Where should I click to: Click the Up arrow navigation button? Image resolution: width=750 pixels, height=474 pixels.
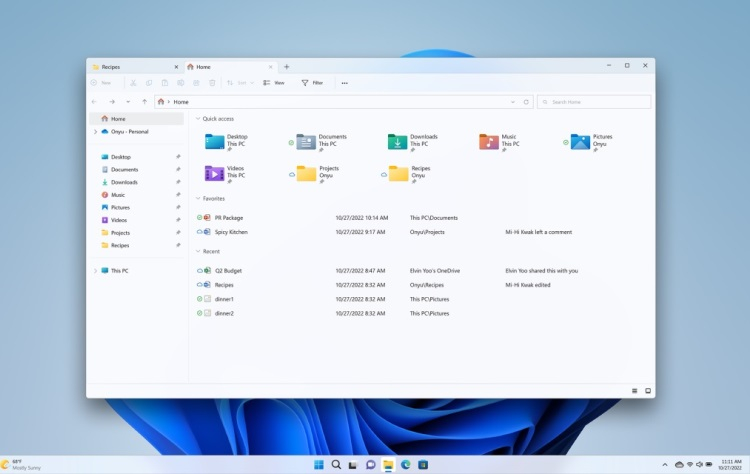145,102
